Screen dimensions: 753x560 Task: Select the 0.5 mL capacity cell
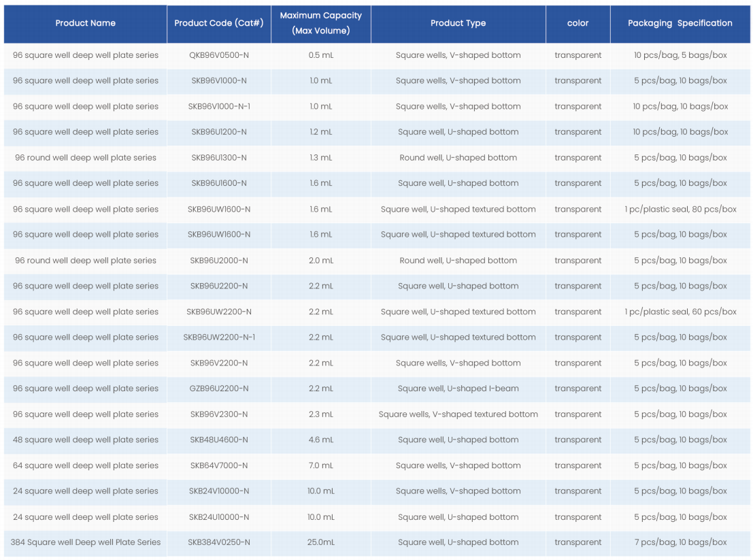click(320, 55)
